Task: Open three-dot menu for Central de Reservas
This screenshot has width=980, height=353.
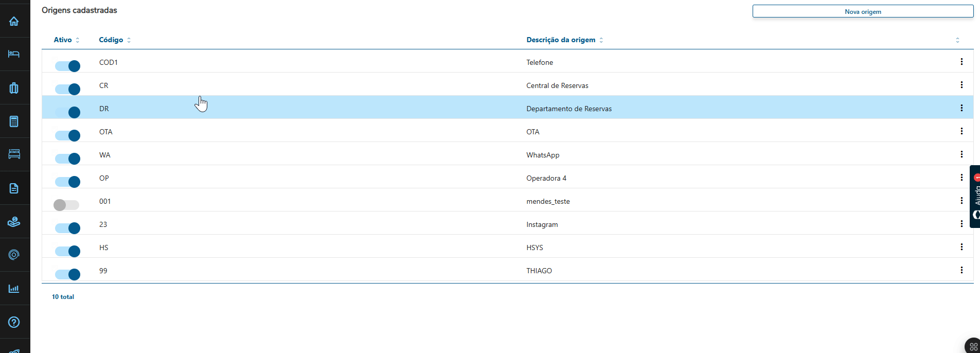Action: (961, 85)
